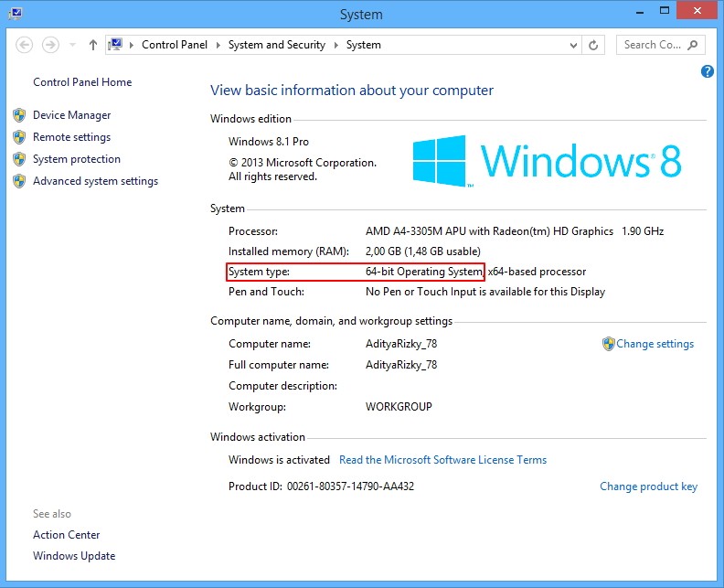The height and width of the screenshot is (588, 724).
Task: Open Advanced system settings link
Action: [x=96, y=181]
